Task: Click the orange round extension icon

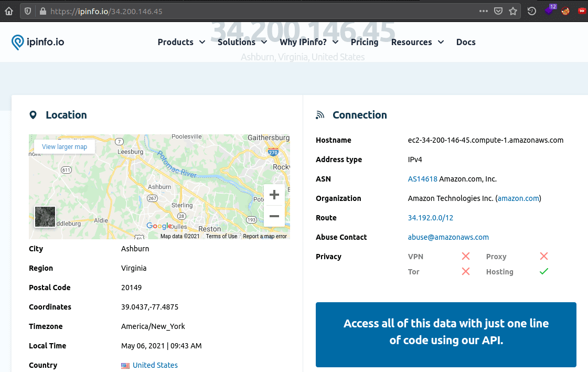Action: pyautogui.click(x=565, y=11)
